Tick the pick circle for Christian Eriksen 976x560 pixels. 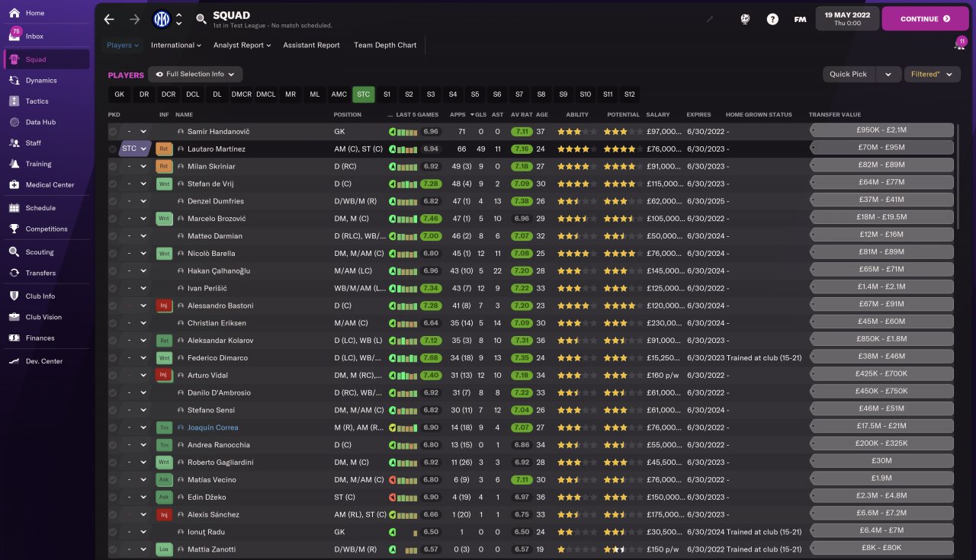pos(113,323)
